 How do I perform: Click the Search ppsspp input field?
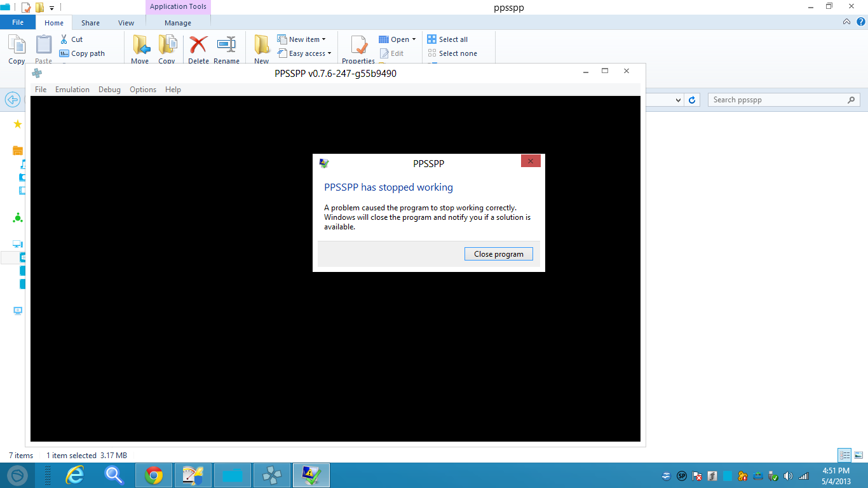(x=778, y=100)
